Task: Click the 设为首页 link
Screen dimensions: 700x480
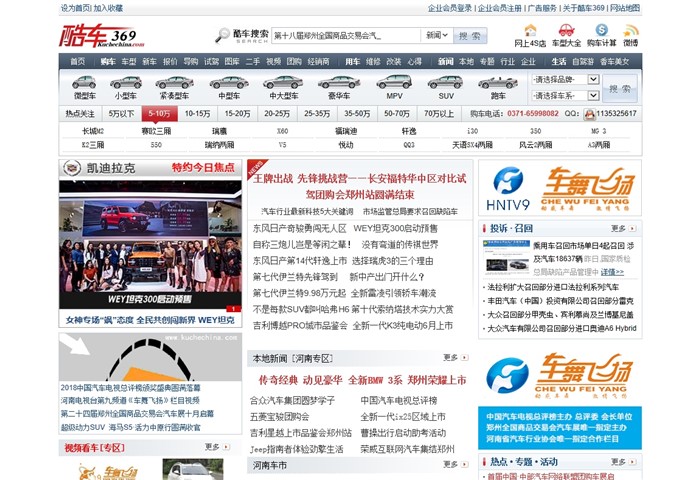Action: click(x=75, y=8)
